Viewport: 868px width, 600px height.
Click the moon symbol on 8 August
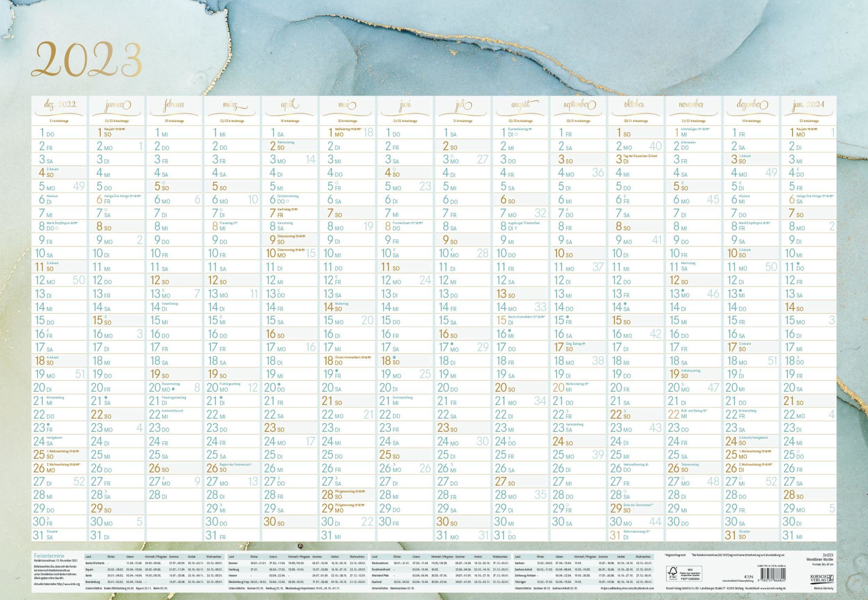[516, 228]
